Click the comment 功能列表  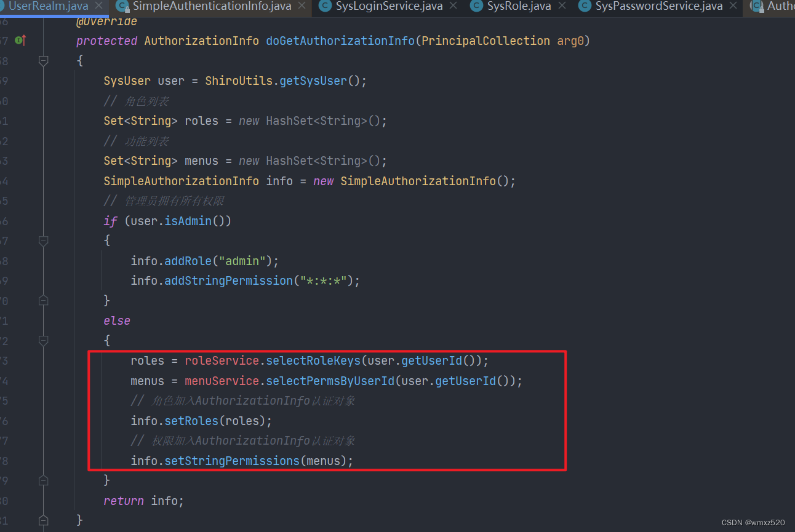tap(136, 141)
